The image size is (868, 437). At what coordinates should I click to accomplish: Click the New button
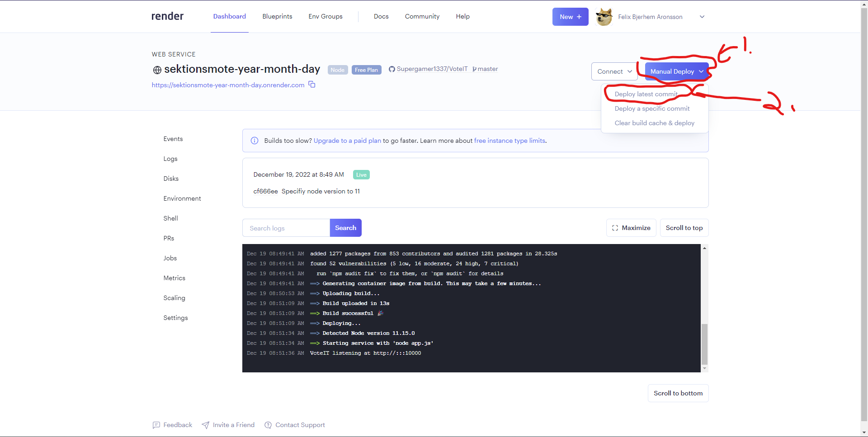[x=570, y=17]
